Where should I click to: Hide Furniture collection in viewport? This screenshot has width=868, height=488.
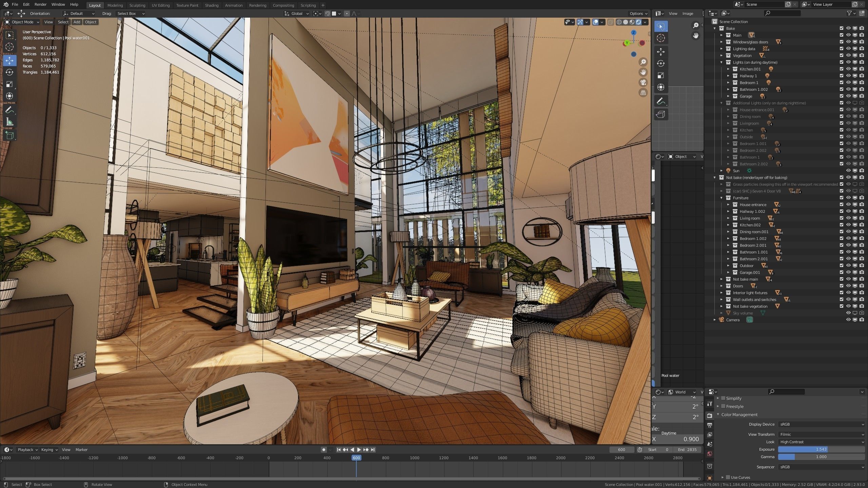pos(848,198)
